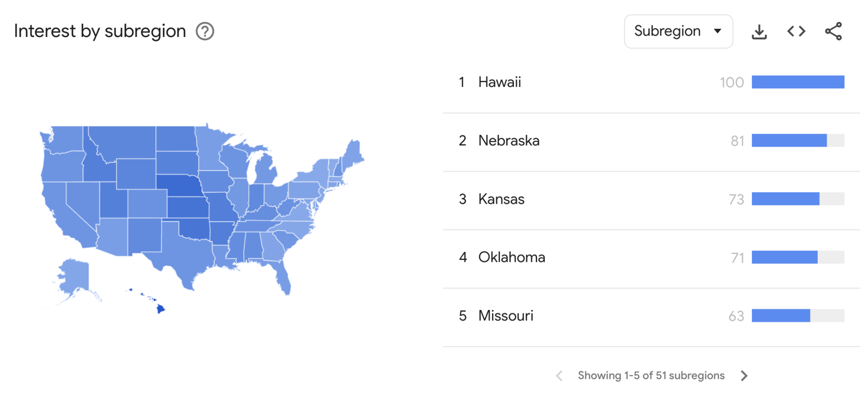Select Hawaii in the ranking list

(x=499, y=82)
